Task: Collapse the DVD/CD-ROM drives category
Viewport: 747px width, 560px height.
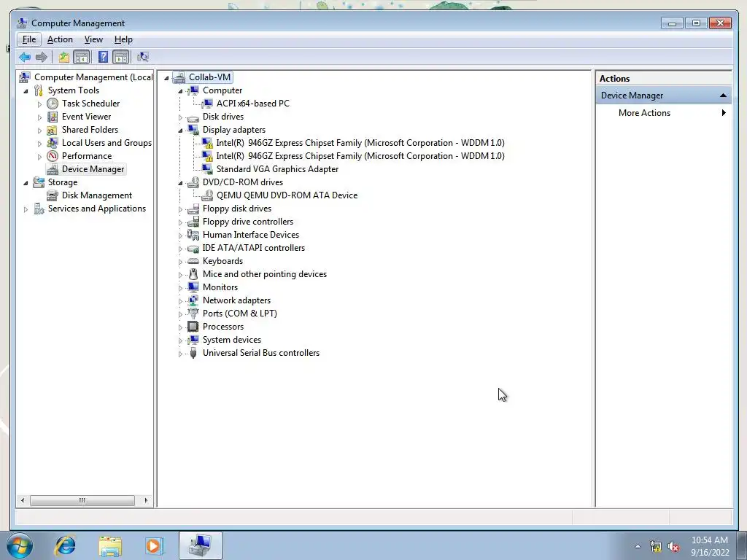Action: click(x=180, y=182)
